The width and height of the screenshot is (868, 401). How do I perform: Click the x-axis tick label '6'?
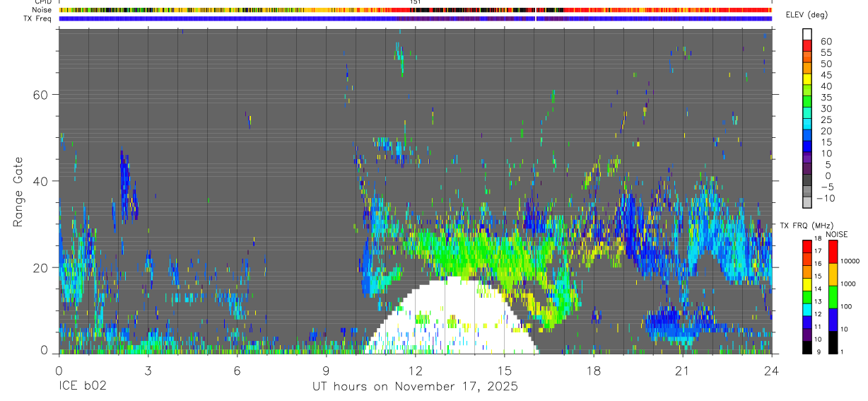tap(237, 371)
